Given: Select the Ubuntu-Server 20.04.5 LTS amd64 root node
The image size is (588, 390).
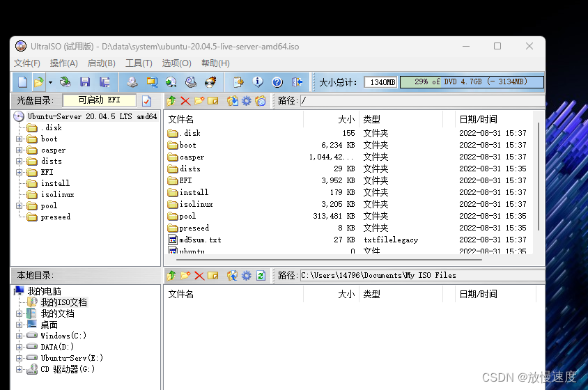Looking at the screenshot, I should pos(92,116).
